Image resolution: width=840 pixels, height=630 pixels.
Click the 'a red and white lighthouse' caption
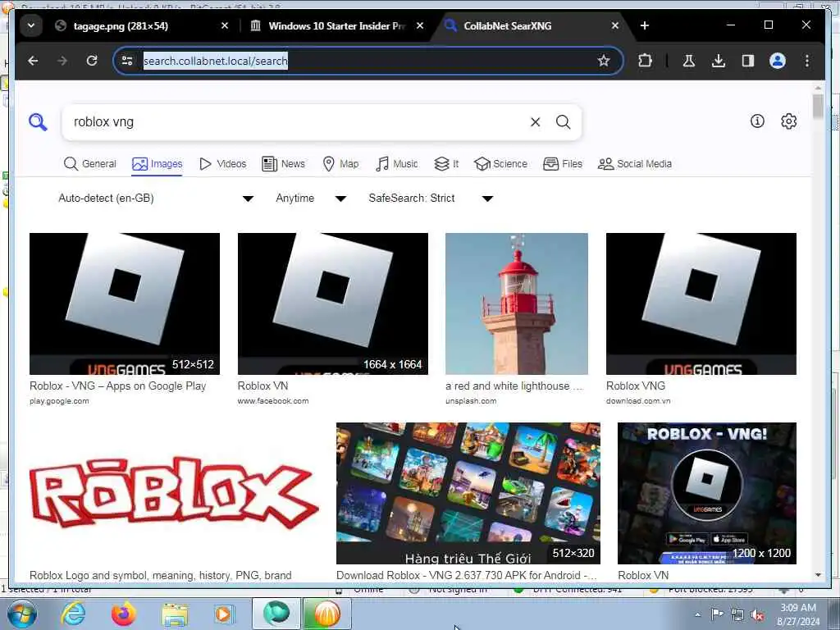(x=514, y=386)
